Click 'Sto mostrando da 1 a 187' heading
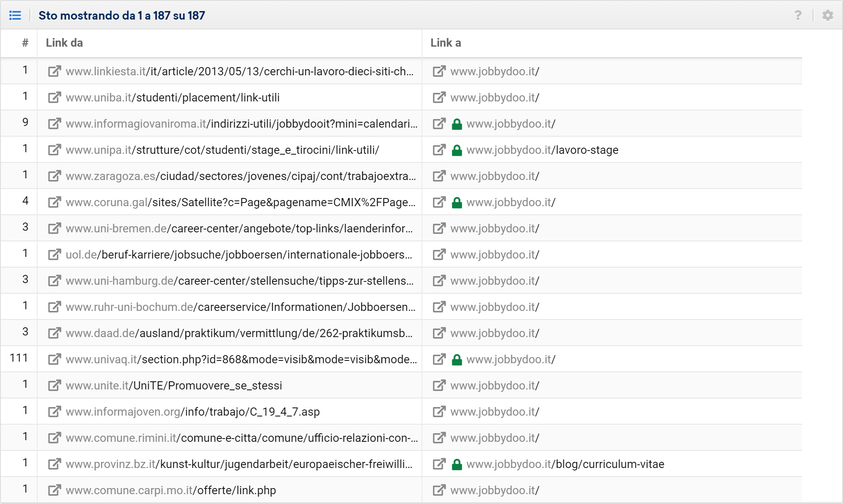 click(x=122, y=16)
